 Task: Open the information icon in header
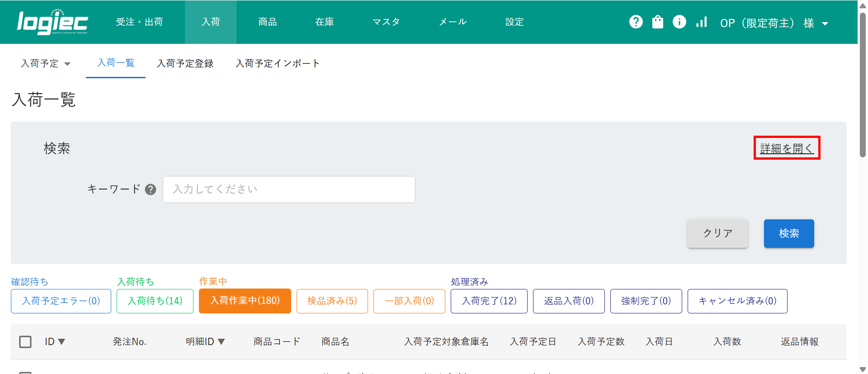point(679,22)
